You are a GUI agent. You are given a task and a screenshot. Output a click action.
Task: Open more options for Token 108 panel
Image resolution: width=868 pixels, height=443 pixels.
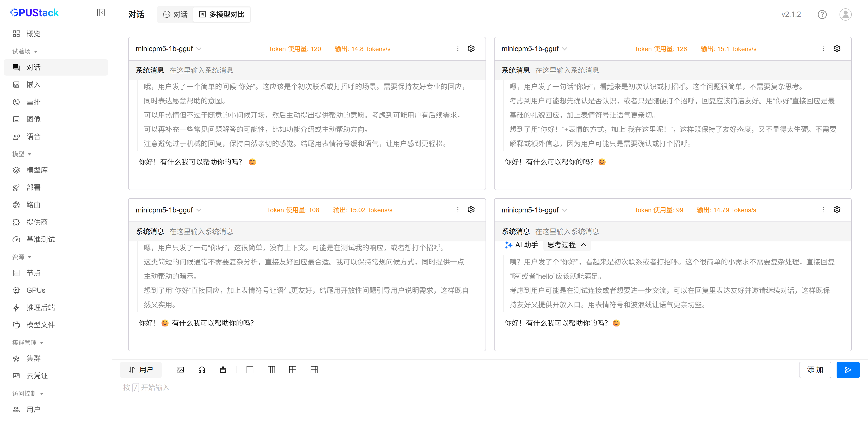tap(458, 210)
